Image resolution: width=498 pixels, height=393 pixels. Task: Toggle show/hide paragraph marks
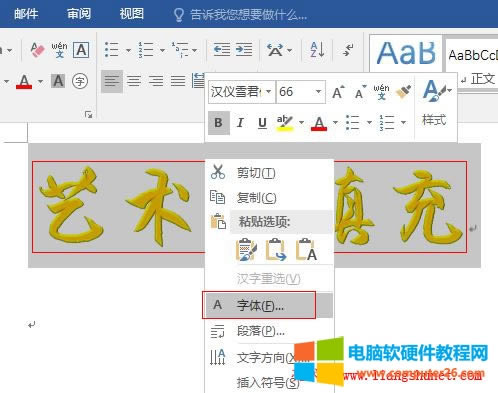point(348,50)
